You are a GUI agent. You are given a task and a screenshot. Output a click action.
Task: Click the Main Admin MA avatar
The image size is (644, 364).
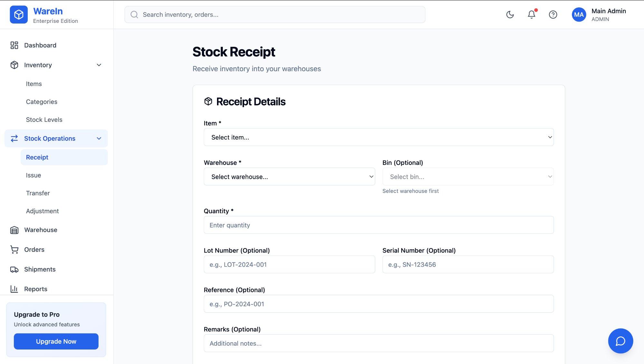click(579, 14)
